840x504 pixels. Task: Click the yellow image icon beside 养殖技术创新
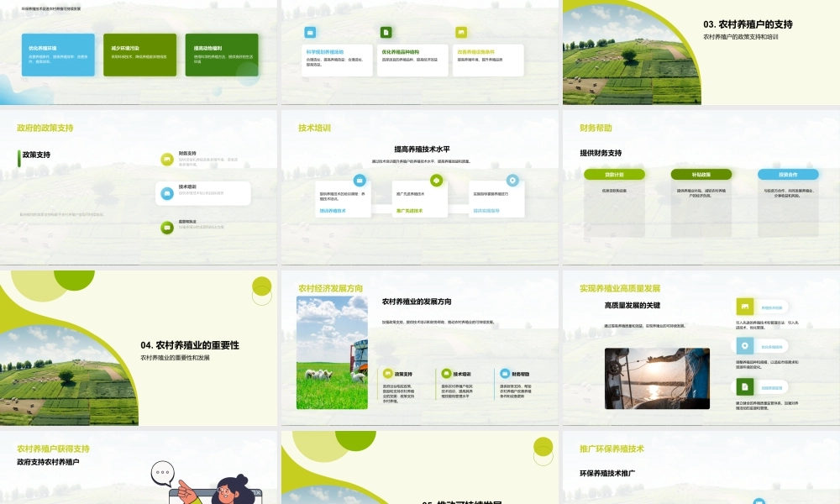[x=744, y=307]
